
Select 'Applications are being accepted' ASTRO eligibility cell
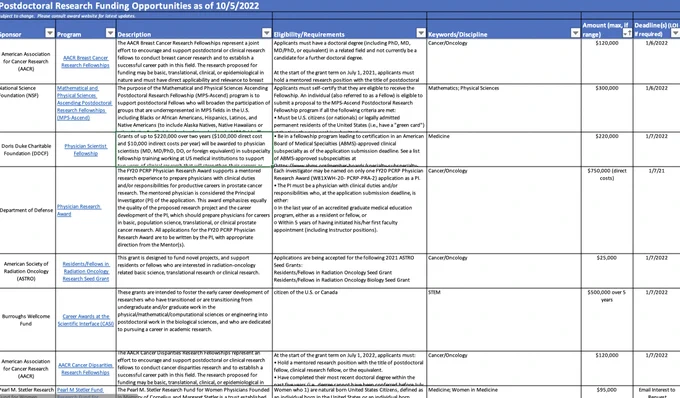click(350, 271)
